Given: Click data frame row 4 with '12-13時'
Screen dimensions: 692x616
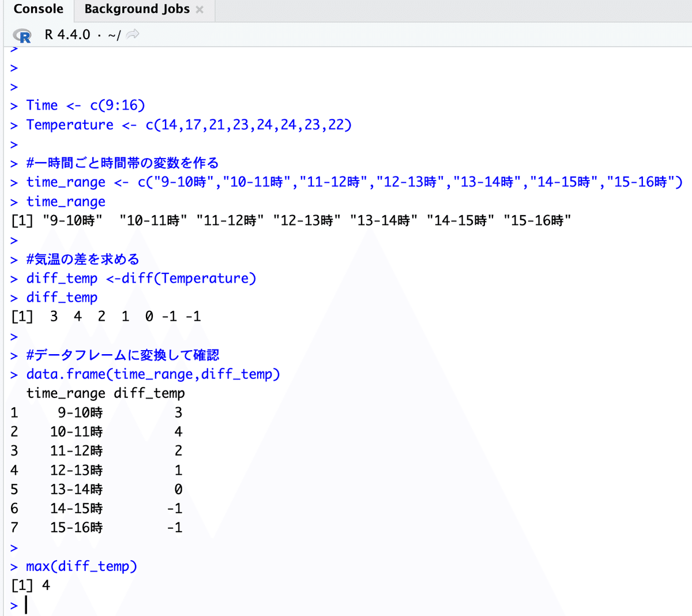Looking at the screenshot, I should coord(96,470).
